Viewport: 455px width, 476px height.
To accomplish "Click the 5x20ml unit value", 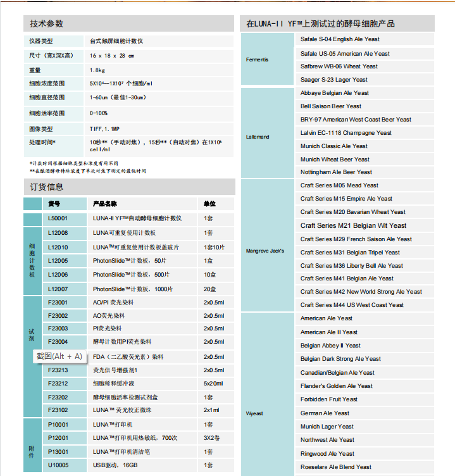I will tap(213, 384).
